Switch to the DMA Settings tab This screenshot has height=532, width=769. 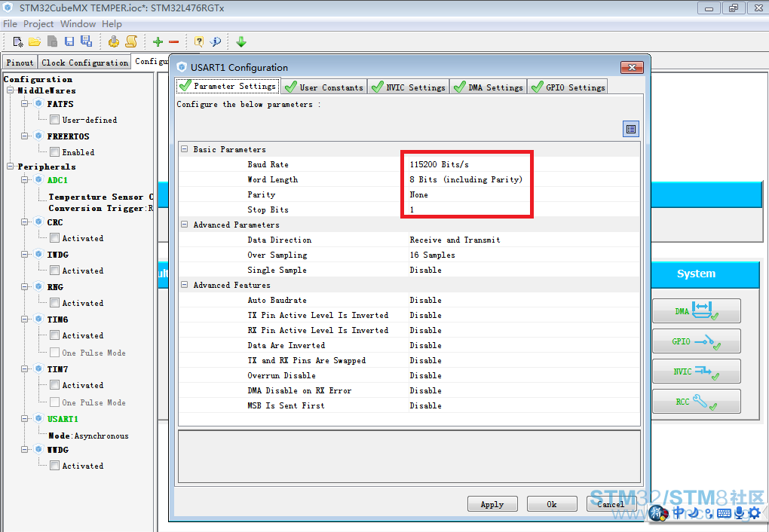click(x=489, y=87)
